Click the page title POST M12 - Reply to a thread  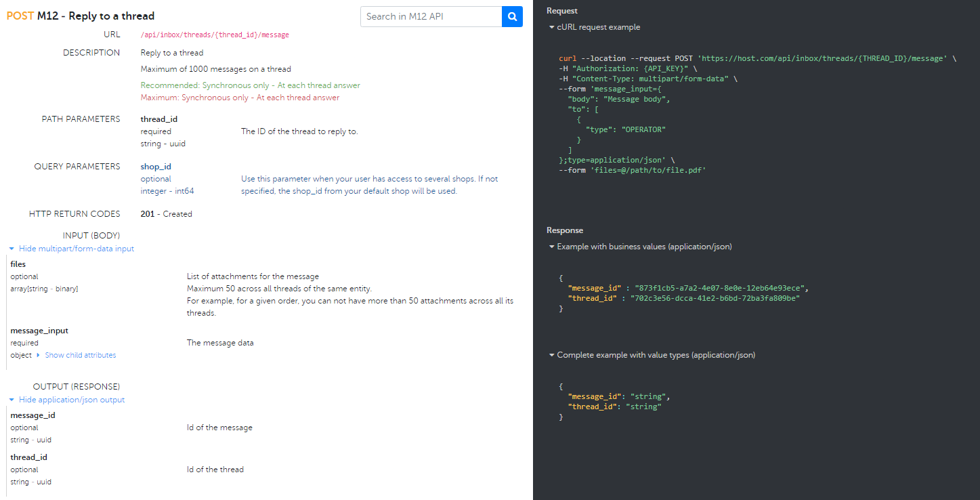(x=81, y=16)
